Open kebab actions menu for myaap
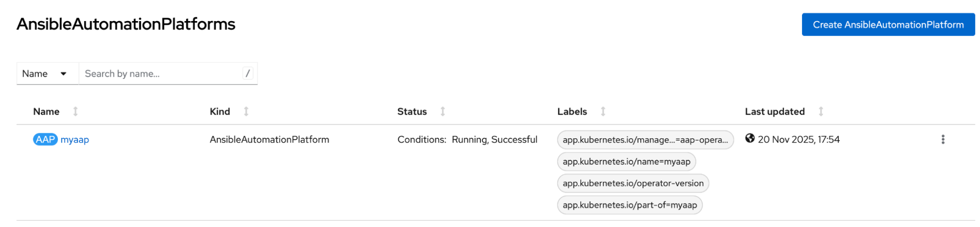 pyautogui.click(x=942, y=140)
